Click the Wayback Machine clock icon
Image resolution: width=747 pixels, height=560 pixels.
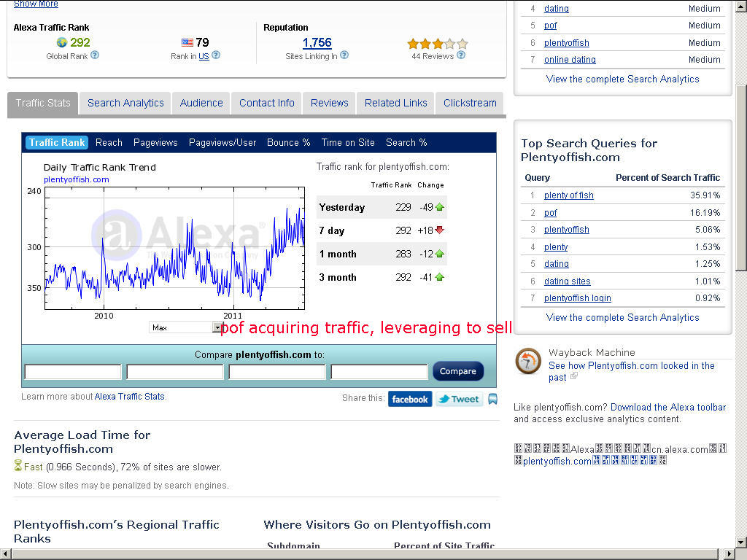coord(528,361)
